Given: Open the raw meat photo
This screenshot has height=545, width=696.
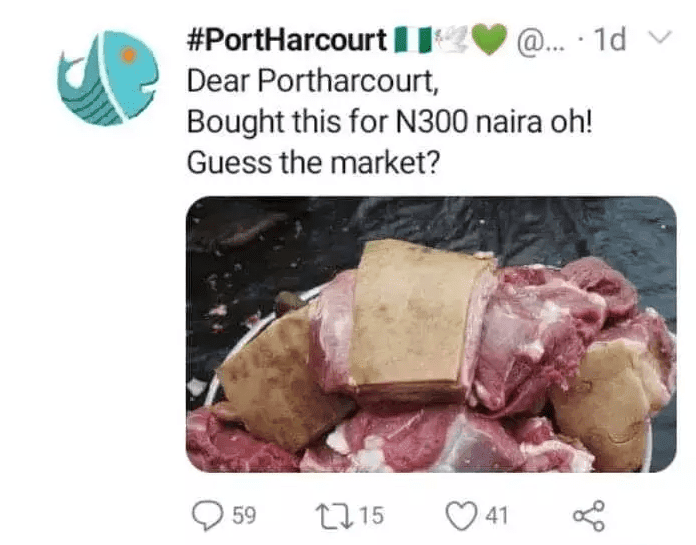Looking at the screenshot, I should pyautogui.click(x=431, y=334).
